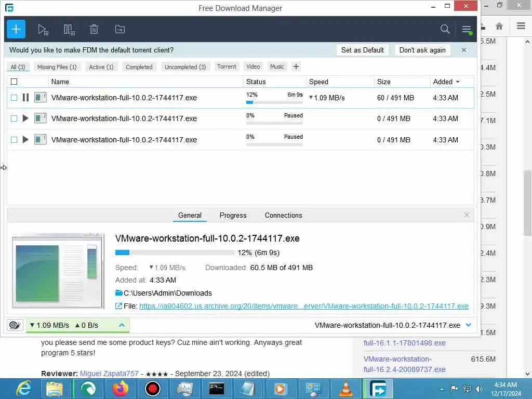Switch to the General details tab
Image resolution: width=532 pixels, height=399 pixels.
pyautogui.click(x=190, y=215)
